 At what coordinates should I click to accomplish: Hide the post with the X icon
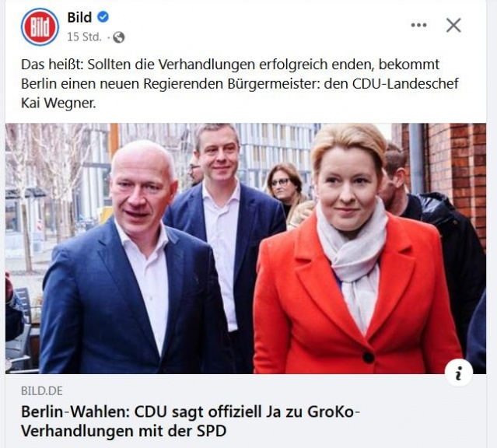click(x=453, y=25)
